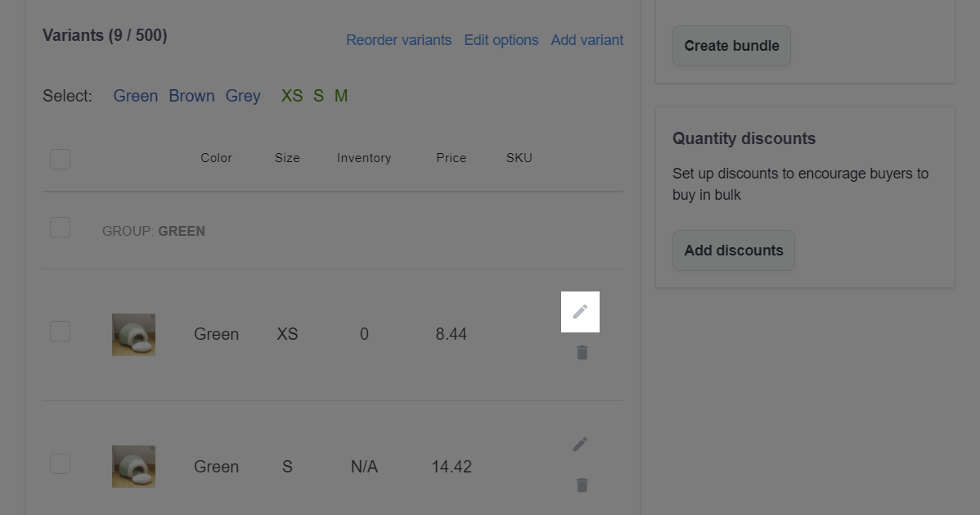Open the Green XS product thumbnail
The width and height of the screenshot is (980, 515).
click(133, 334)
